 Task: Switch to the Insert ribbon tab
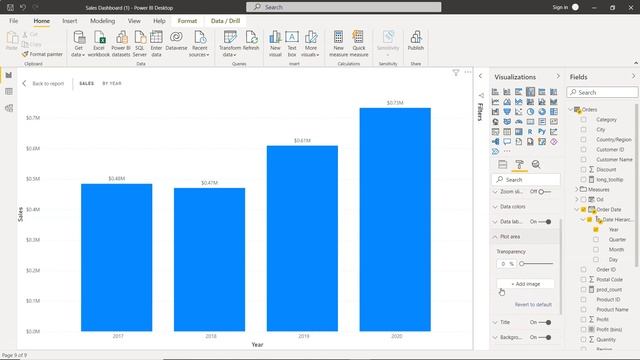click(x=69, y=21)
